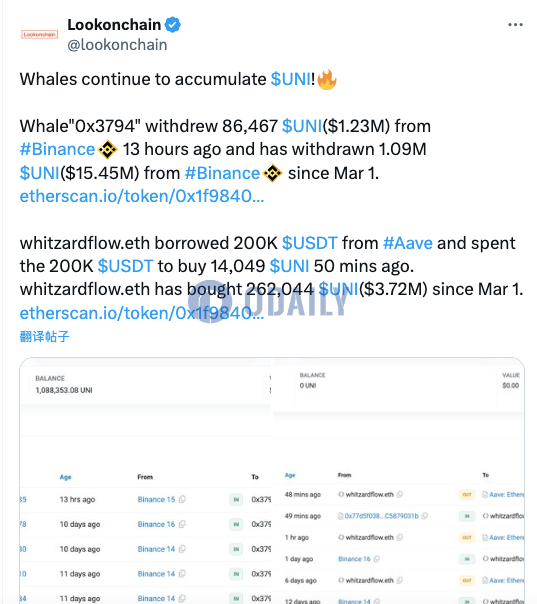Open the first etherscan.io token link
Viewport: 537px width, 604px height.
(x=142, y=196)
